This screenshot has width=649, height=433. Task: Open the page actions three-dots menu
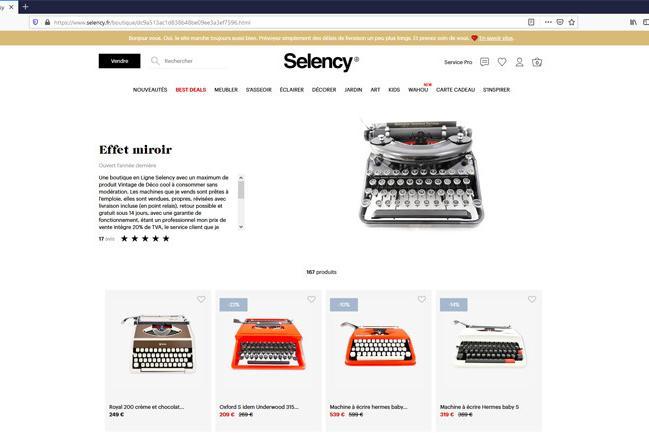[x=548, y=22]
